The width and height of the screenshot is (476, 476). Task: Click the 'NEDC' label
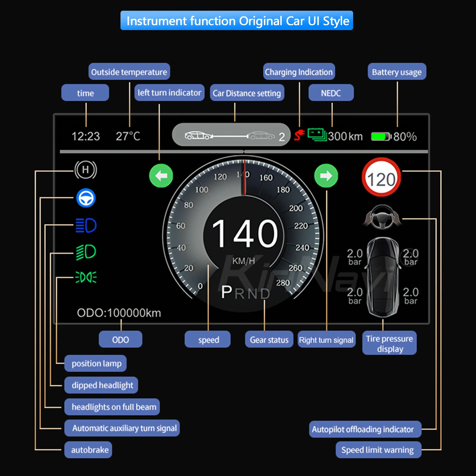(331, 93)
